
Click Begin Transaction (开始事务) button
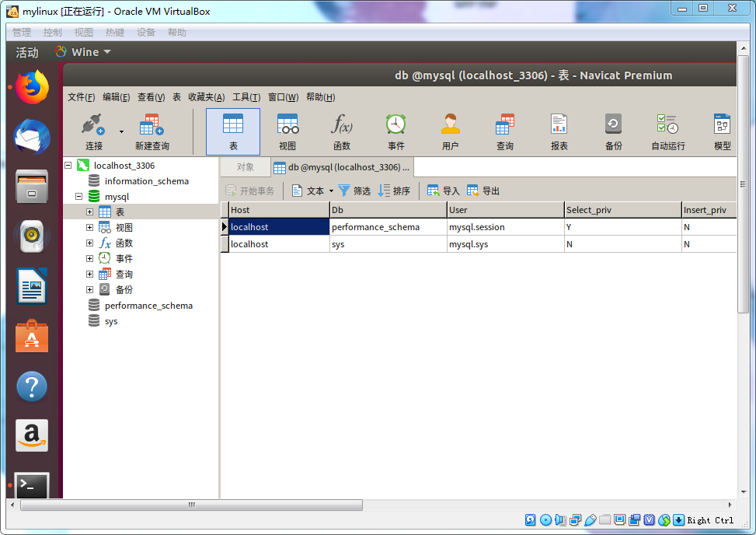pos(249,191)
